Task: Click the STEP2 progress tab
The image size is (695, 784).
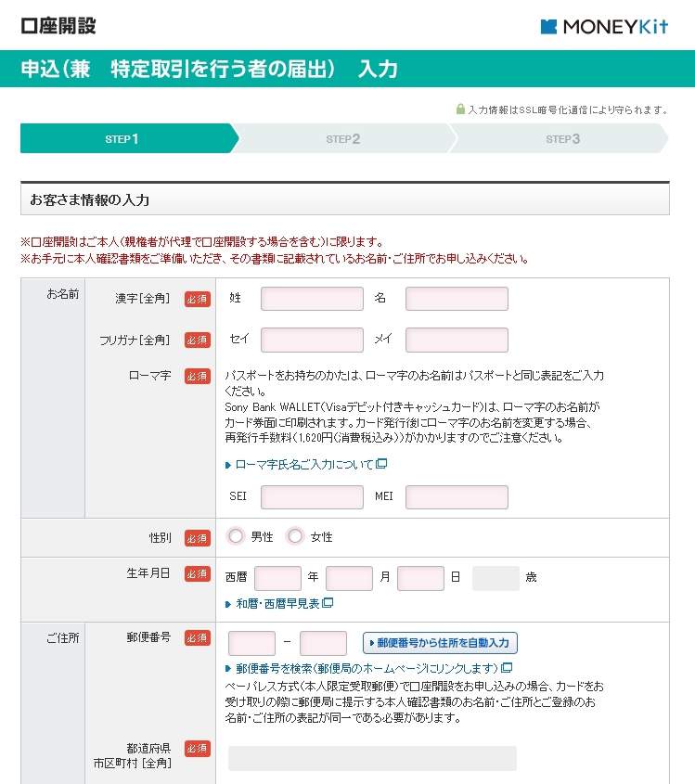Action: pos(343,138)
